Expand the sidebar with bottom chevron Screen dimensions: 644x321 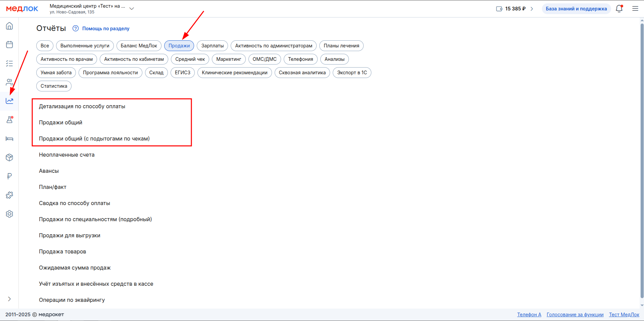[x=9, y=299]
